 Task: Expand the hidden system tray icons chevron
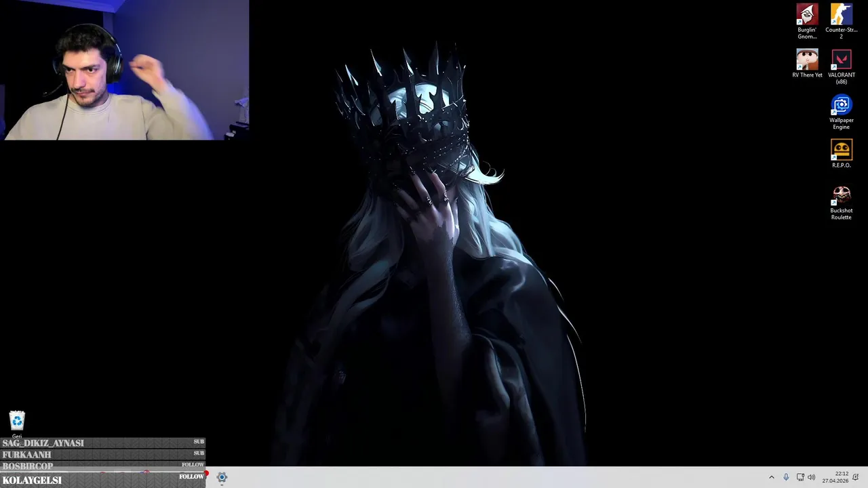click(x=771, y=477)
